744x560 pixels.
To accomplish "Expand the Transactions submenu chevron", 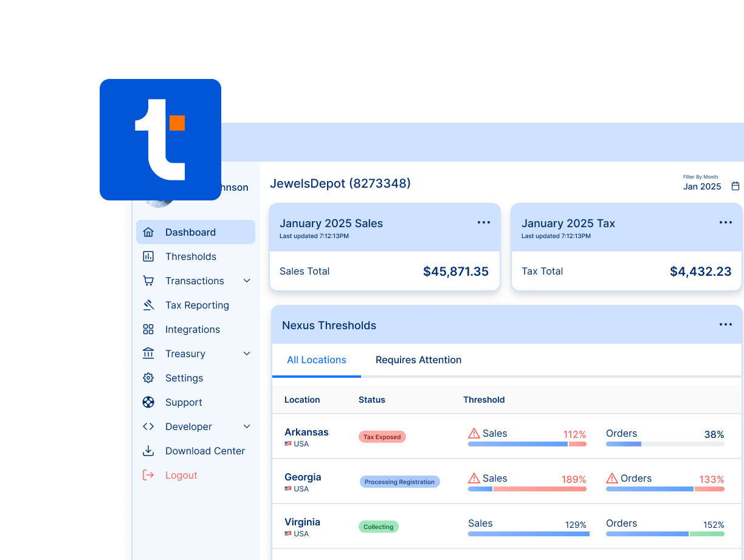I will point(247,281).
